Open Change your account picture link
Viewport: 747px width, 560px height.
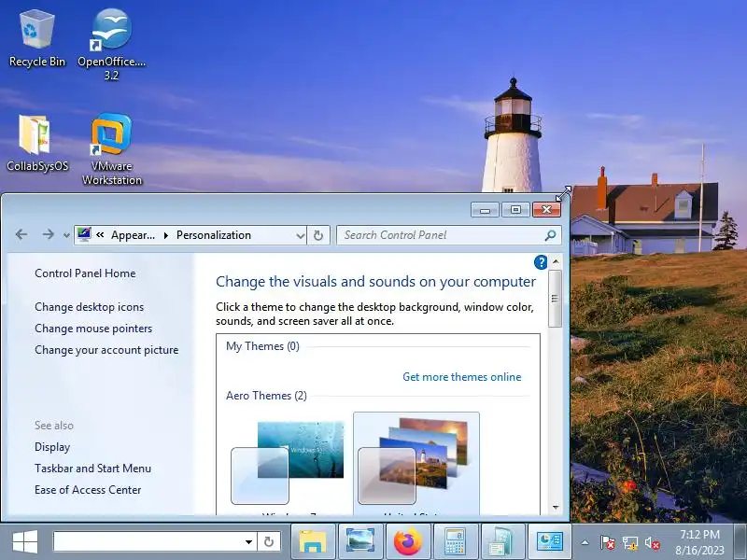coord(106,350)
